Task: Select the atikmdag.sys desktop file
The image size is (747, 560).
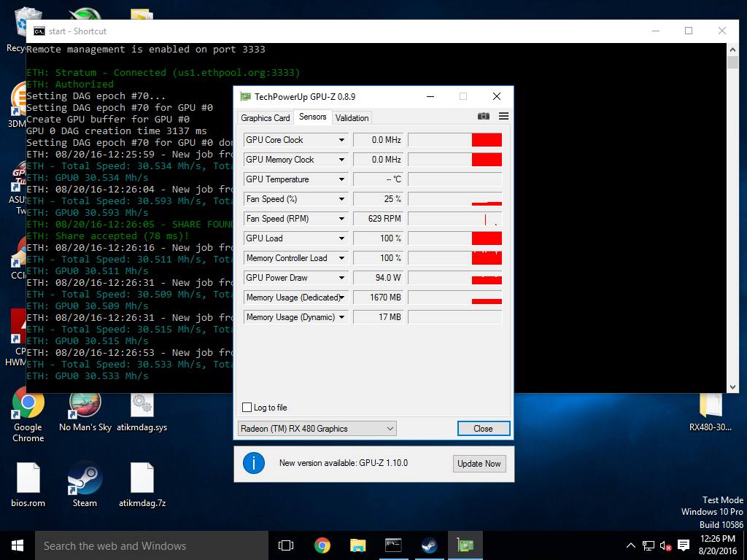Action: 142,413
